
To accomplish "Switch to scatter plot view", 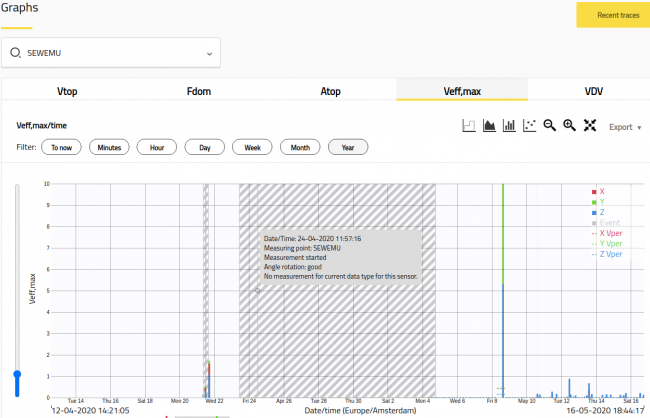I will pos(530,126).
